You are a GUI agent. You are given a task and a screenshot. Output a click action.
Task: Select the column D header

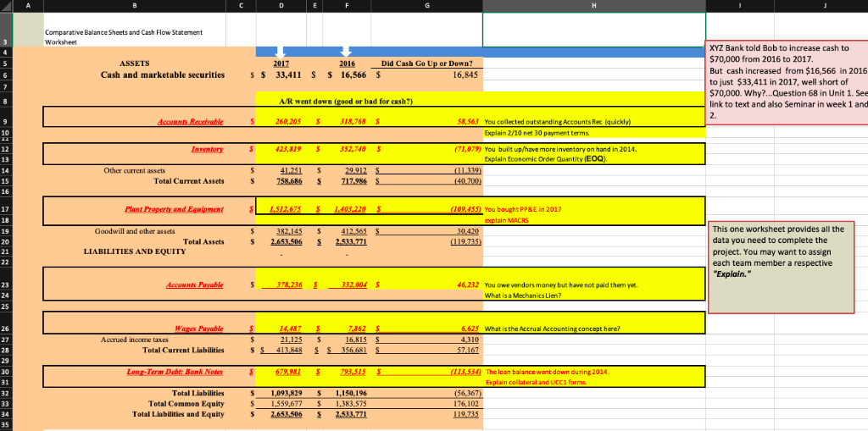tap(280, 4)
